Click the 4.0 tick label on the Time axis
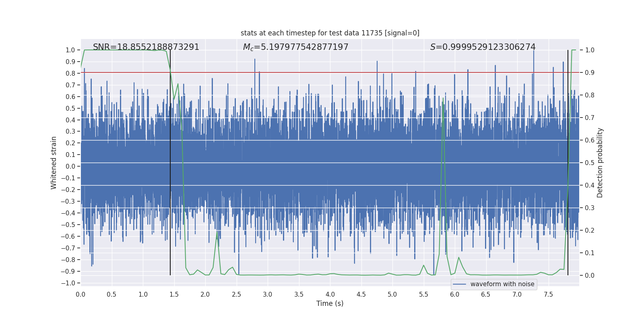This screenshot has height=322, width=644. 330,294
